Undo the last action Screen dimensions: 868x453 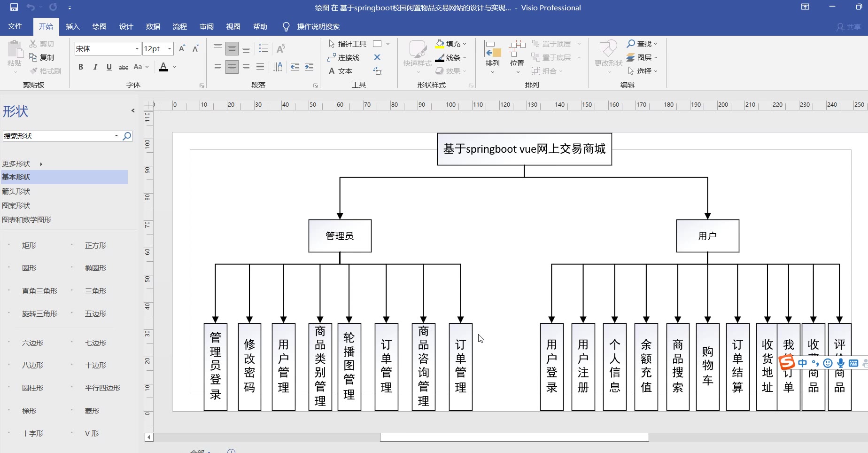tap(31, 7)
